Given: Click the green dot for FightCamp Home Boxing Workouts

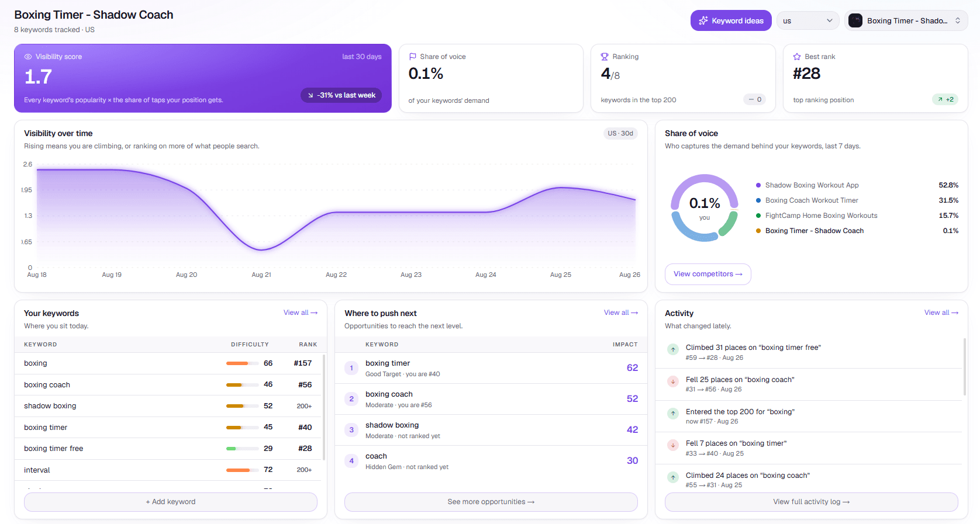Looking at the screenshot, I should [758, 216].
